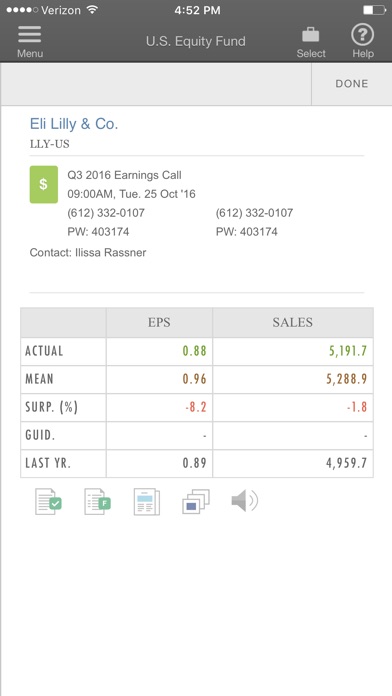This screenshot has height=696, width=392.
Task: Open the document with green checkmark icon
Action: (48, 502)
